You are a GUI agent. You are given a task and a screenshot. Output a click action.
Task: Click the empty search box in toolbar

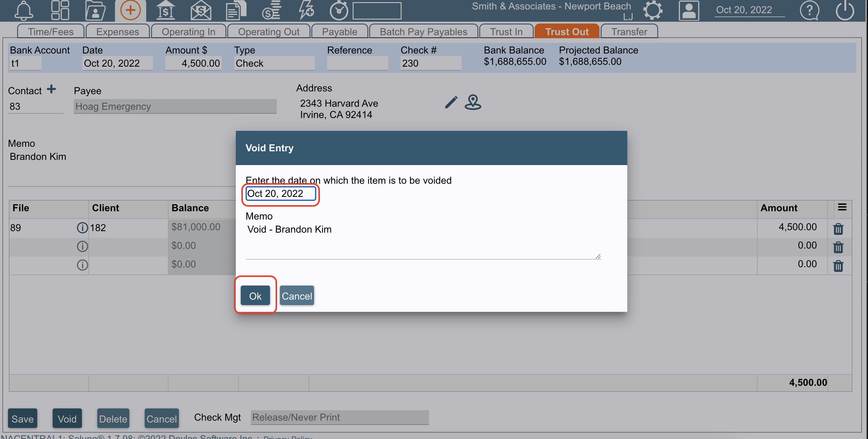tap(377, 11)
